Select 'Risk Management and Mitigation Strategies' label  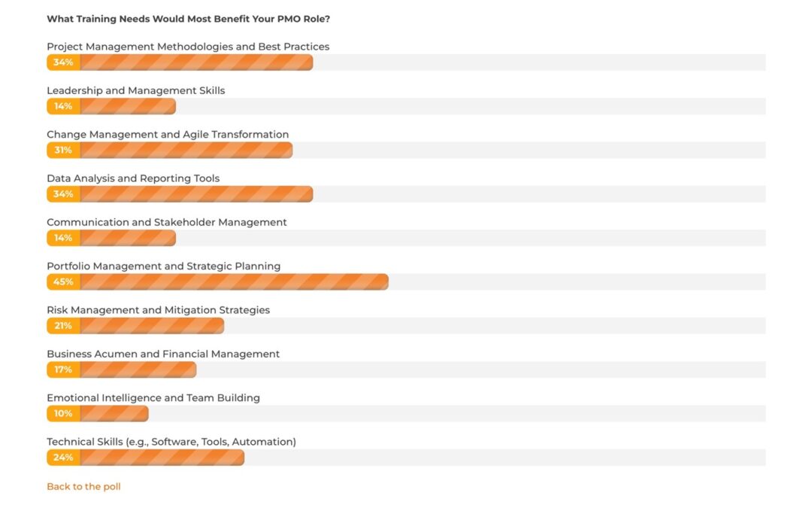(158, 310)
